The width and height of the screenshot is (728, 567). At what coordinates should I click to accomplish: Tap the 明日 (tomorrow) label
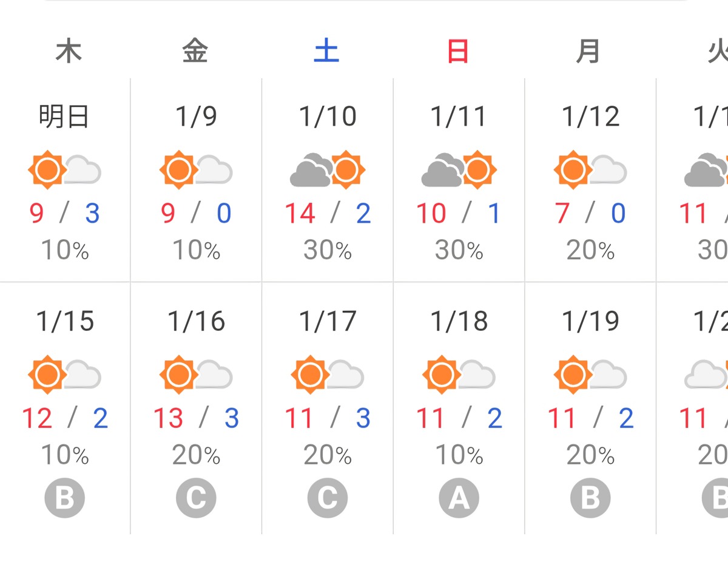[64, 116]
